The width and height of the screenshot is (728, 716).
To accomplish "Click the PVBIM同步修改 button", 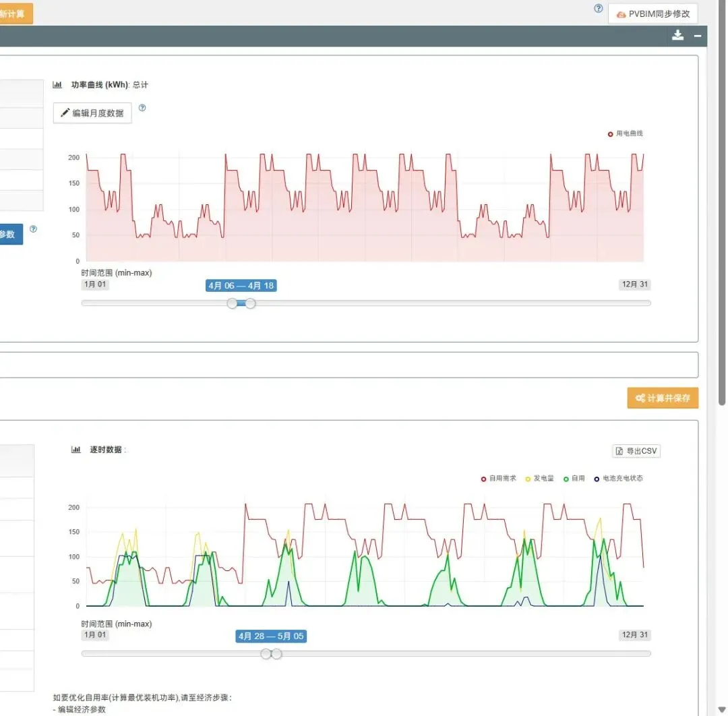I will click(653, 14).
